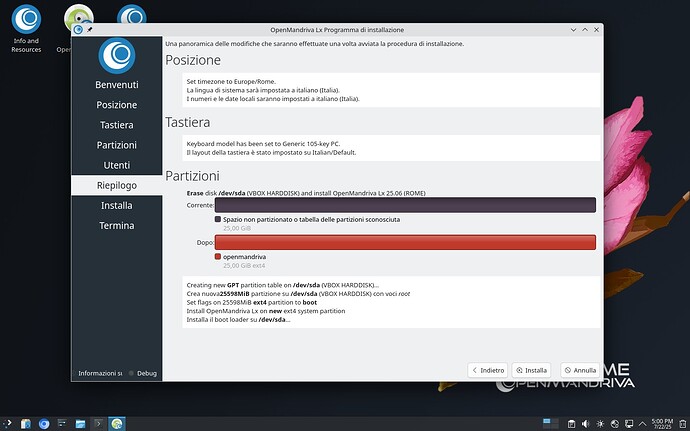The height and width of the screenshot is (431, 690).
Task: Click the 'Installa il boot loader' line
Action: click(x=239, y=320)
